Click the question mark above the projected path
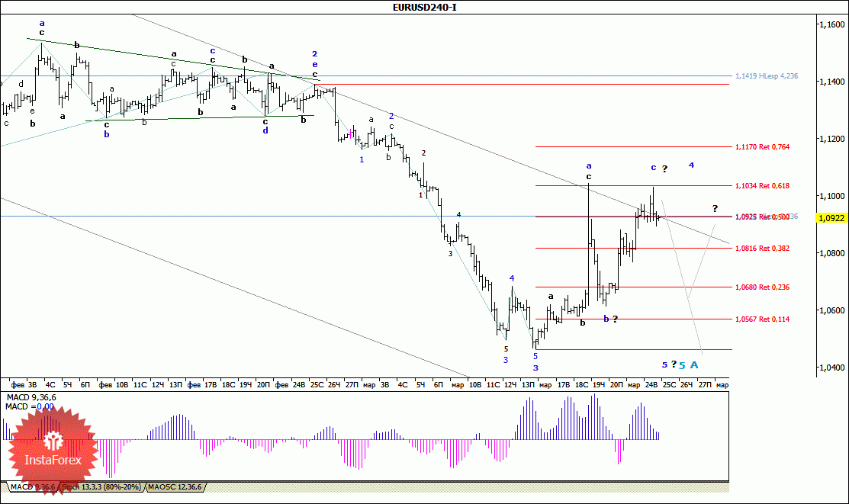This screenshot has width=849, height=504. point(715,208)
